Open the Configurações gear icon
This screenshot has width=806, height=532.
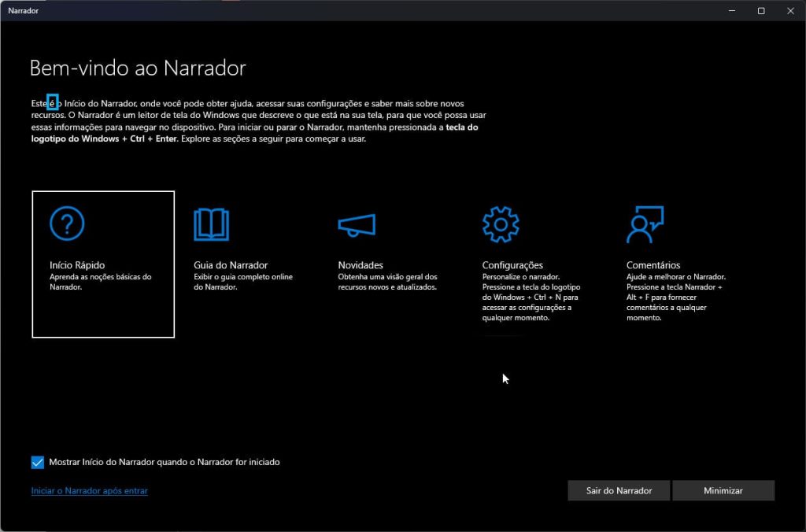[x=501, y=224]
